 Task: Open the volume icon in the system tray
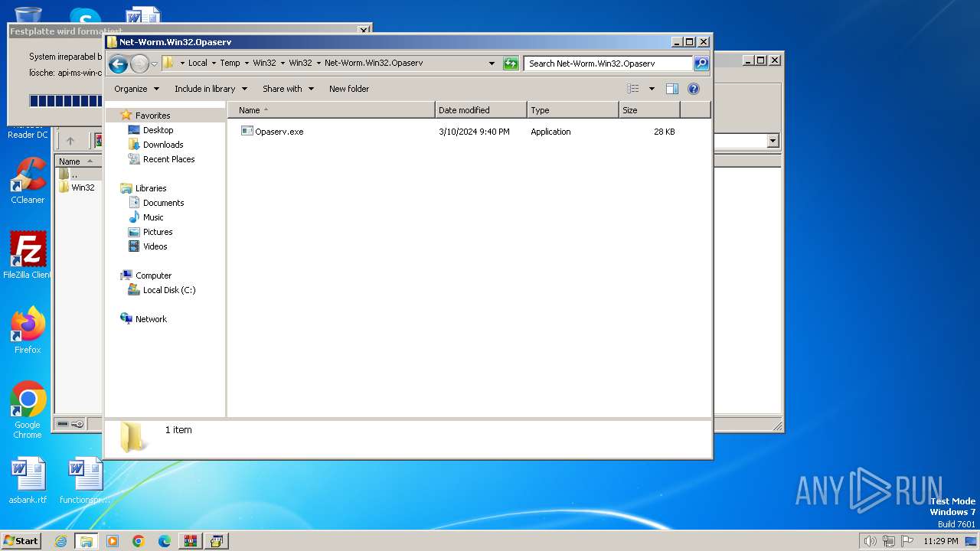tap(871, 541)
